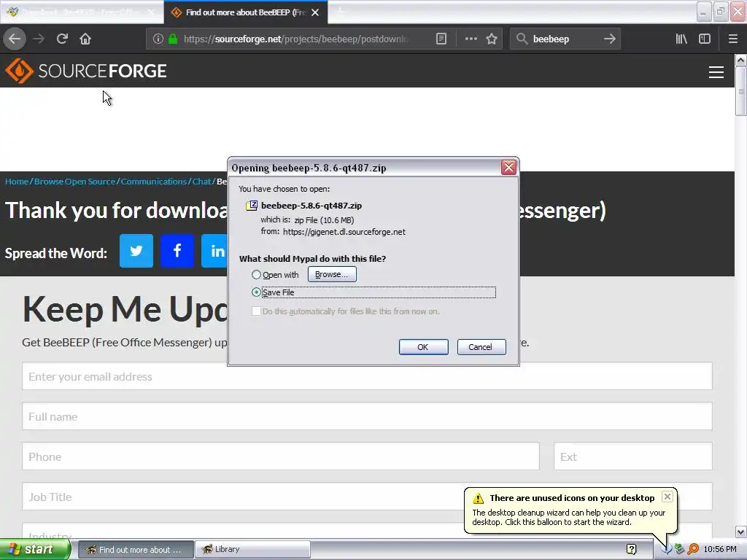
Task: Click the Full name field
Action: [367, 416]
